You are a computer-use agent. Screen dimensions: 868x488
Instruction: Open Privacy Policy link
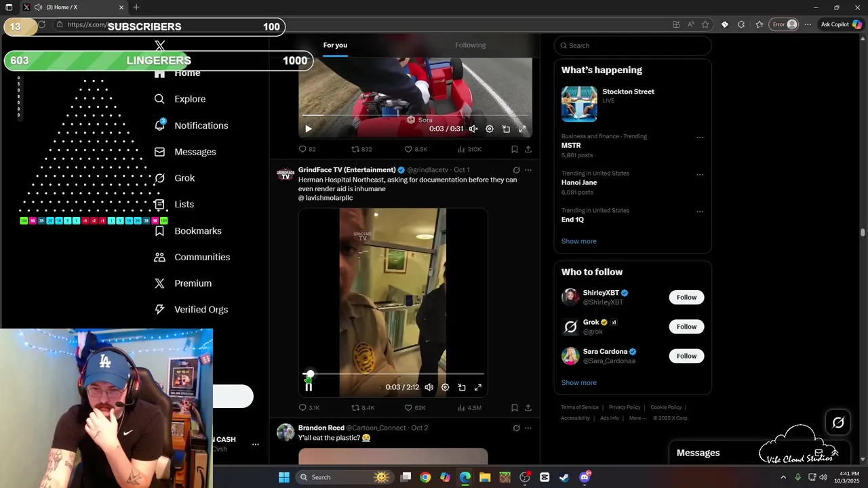pos(625,407)
